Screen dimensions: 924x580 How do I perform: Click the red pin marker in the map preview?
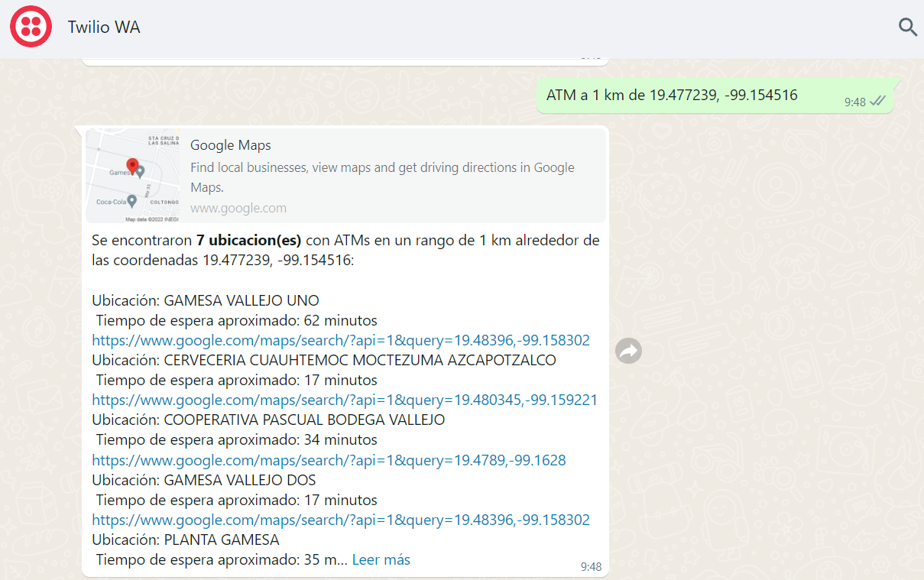coord(134,165)
